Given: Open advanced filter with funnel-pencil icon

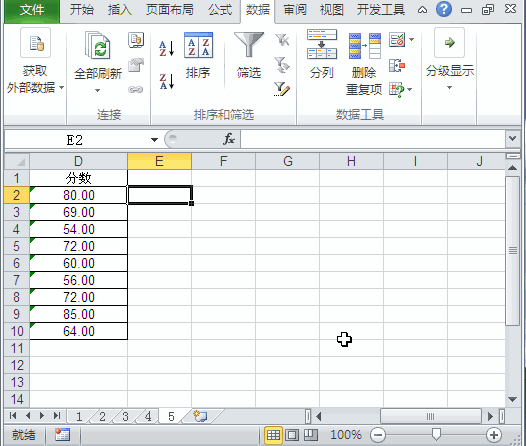Looking at the screenshot, I should 282,89.
